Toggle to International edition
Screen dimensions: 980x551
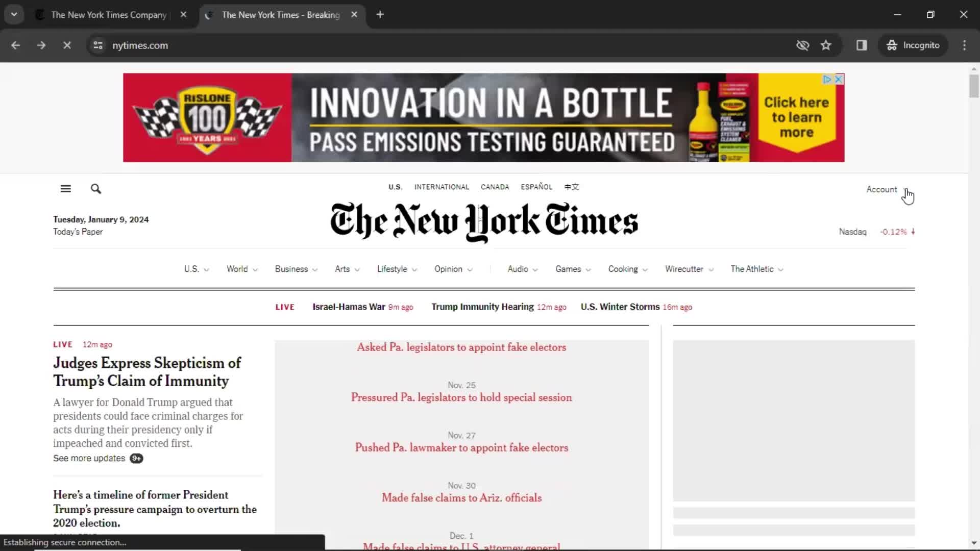[442, 187]
